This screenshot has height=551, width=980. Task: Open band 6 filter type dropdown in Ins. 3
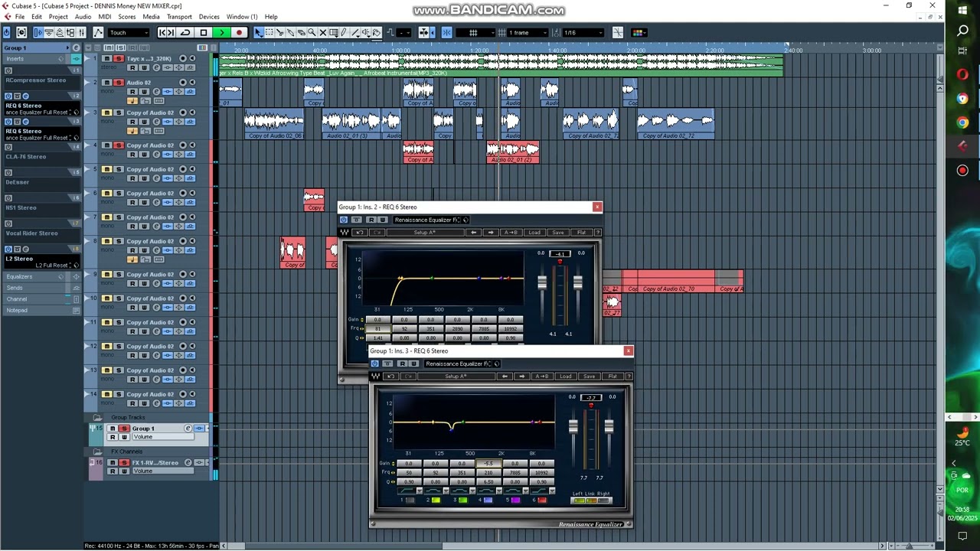(552, 491)
